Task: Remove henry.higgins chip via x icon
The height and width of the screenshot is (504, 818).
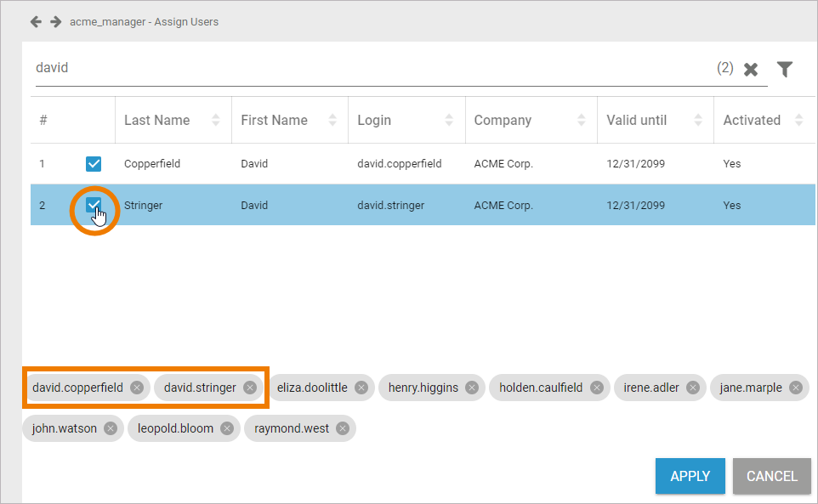Action: 472,388
